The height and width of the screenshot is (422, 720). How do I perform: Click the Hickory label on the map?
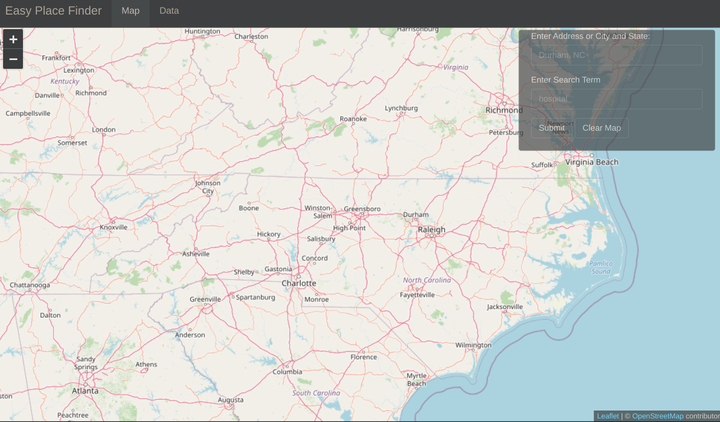pos(269,234)
